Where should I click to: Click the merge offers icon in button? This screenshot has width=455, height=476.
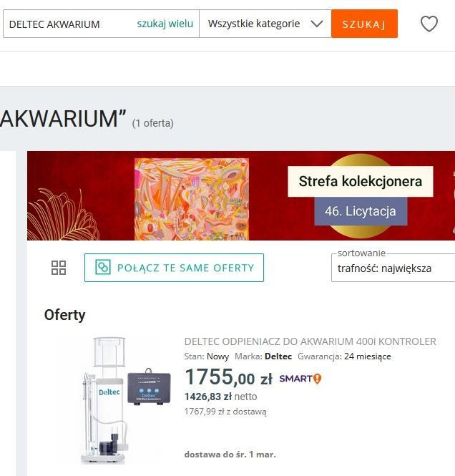103,268
